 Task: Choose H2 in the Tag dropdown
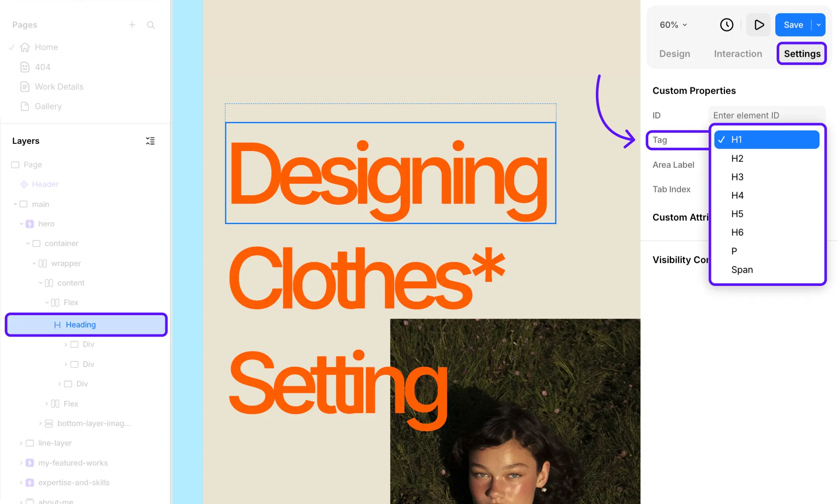(x=767, y=158)
